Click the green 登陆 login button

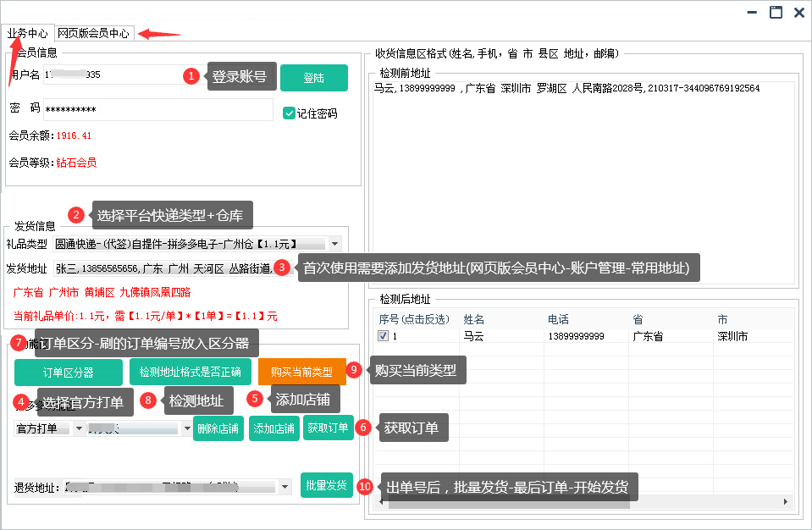click(x=313, y=78)
